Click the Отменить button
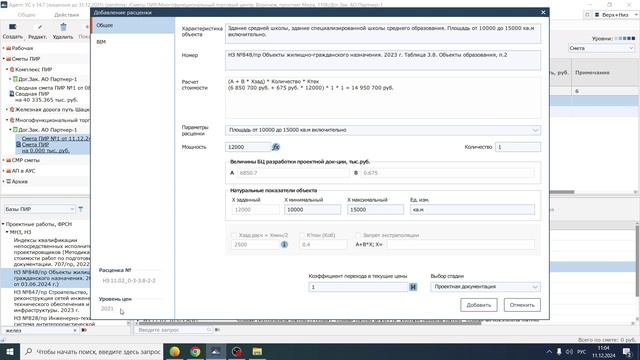 point(522,305)
